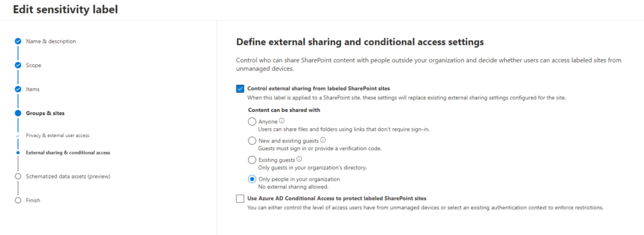Enable Use Azure AD Conditional Access checkbox
The image size is (644, 235).
[x=240, y=199]
